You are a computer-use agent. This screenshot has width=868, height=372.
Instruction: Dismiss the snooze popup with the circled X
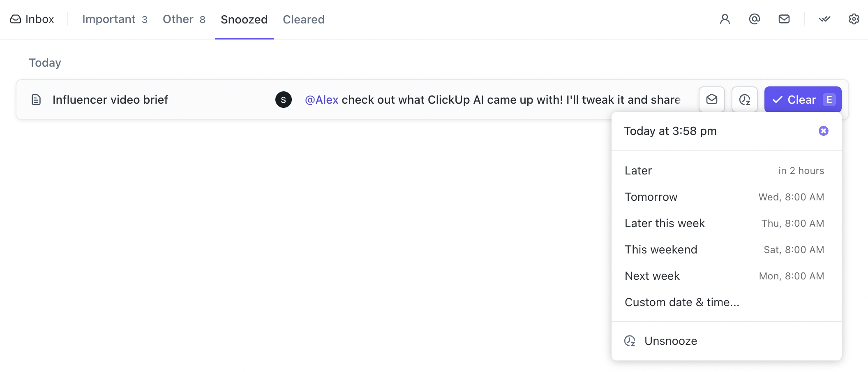(x=824, y=130)
